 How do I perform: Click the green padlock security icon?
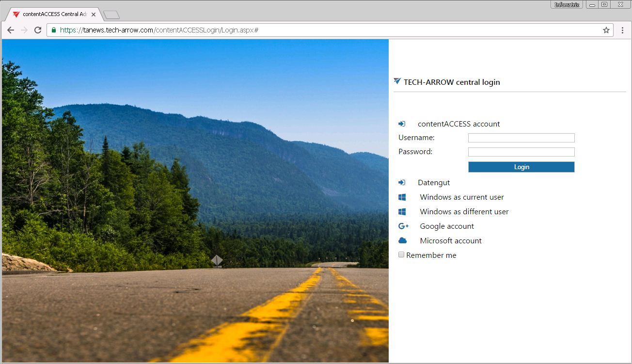tap(54, 30)
